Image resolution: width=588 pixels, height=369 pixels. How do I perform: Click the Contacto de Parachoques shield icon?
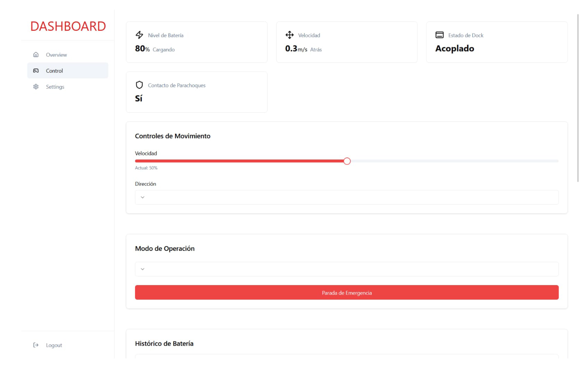139,85
